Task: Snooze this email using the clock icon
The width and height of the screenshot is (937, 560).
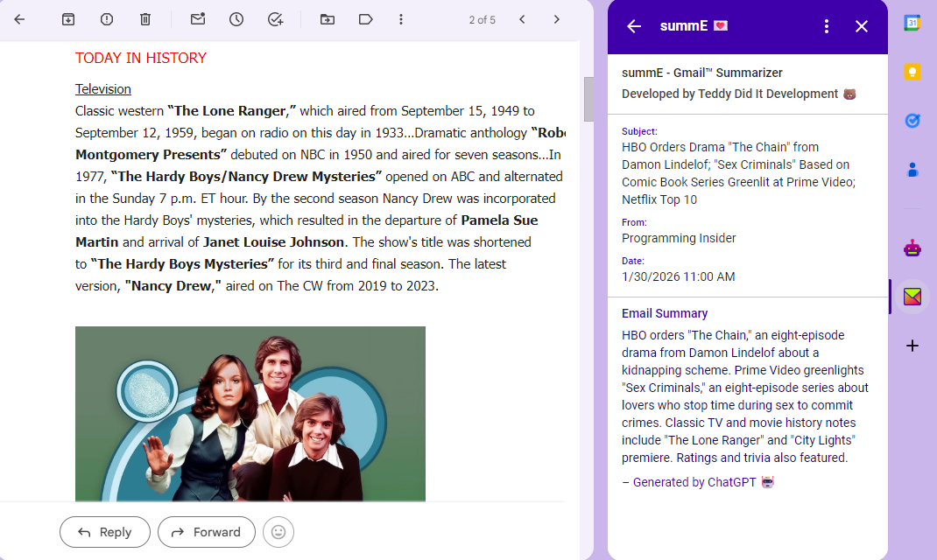Action: [x=236, y=19]
